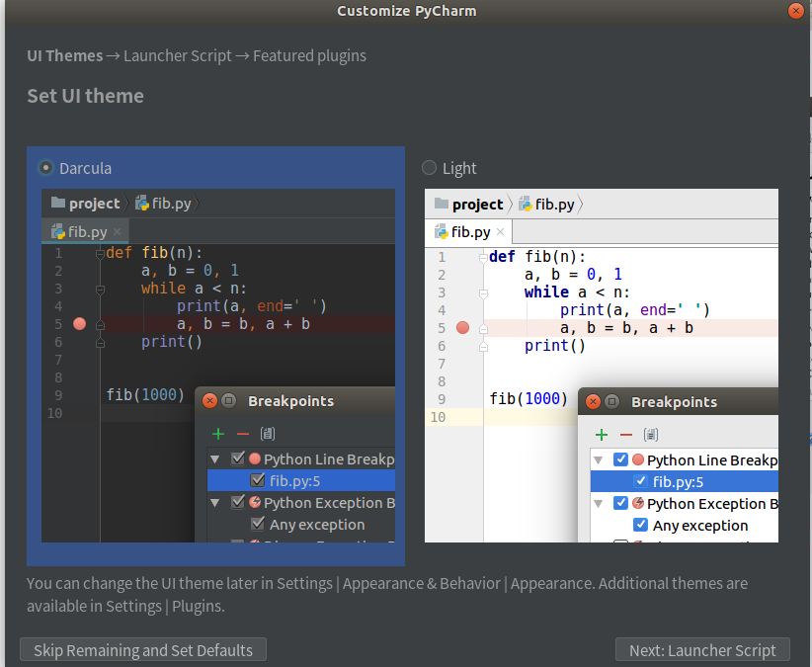Click fold marker at while line, Light

point(483,293)
